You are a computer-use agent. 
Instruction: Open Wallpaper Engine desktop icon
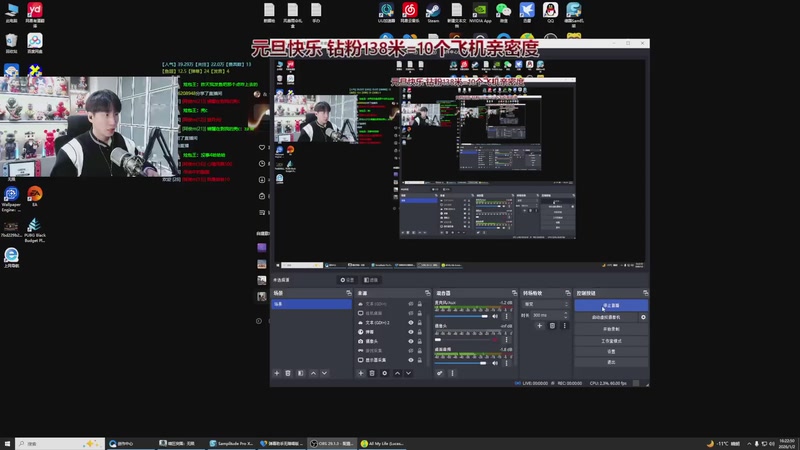click(x=11, y=199)
